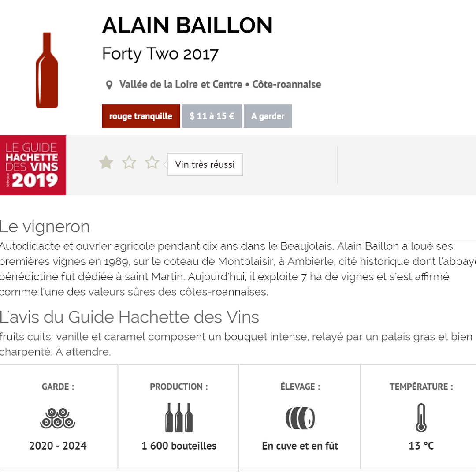Click the location pin icon

pos(109,85)
